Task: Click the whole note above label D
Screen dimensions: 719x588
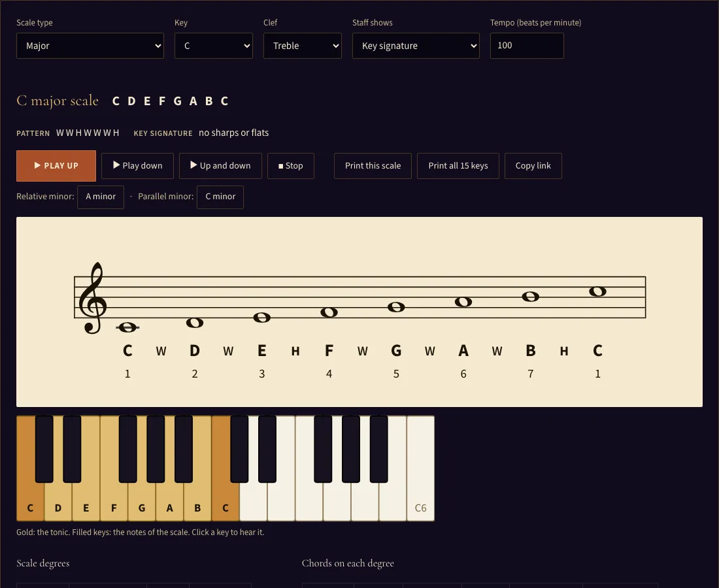Action: pyautogui.click(x=195, y=323)
